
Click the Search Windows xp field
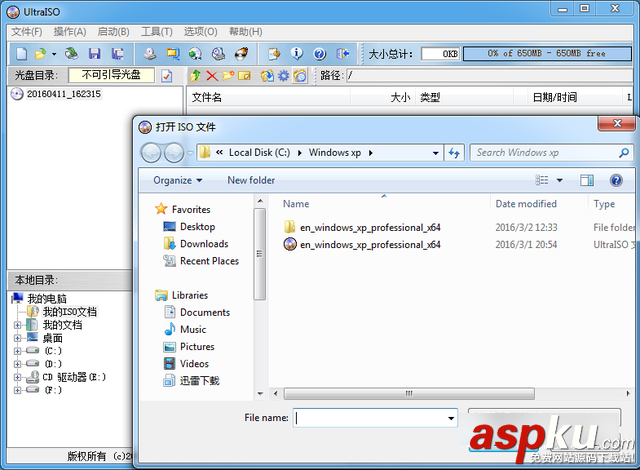[551, 153]
